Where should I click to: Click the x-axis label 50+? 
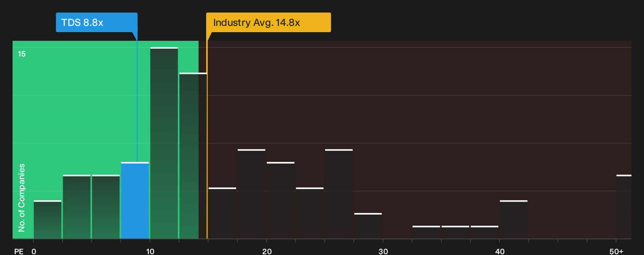tap(617, 251)
